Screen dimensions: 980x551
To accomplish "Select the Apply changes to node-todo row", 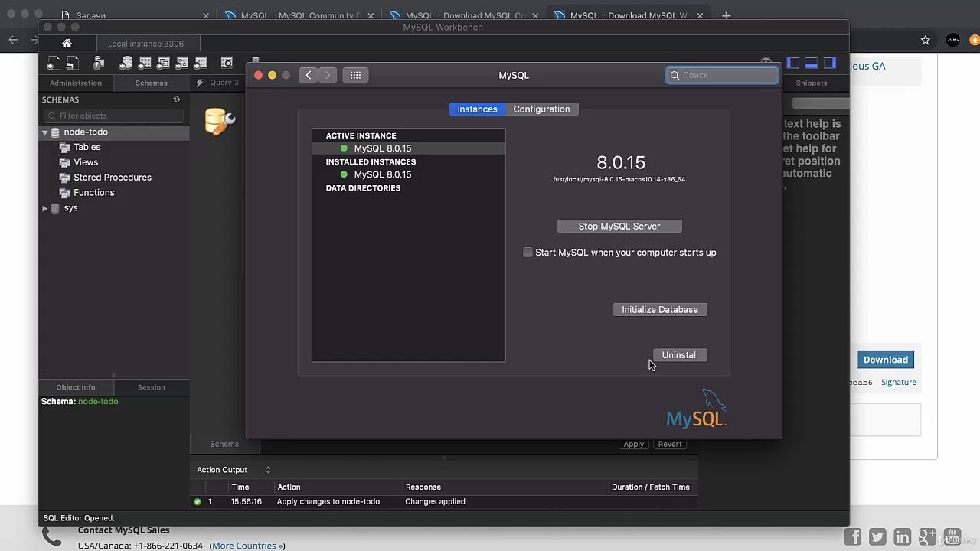I will pyautogui.click(x=444, y=502).
